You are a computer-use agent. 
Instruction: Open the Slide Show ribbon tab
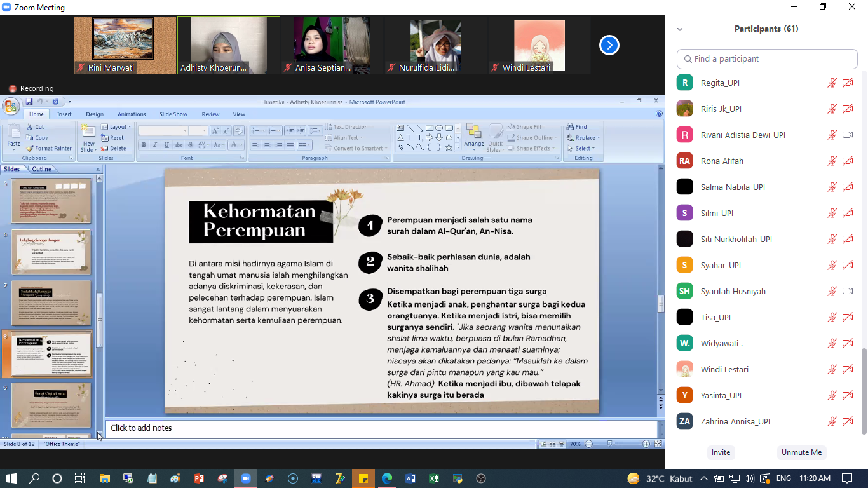click(173, 114)
